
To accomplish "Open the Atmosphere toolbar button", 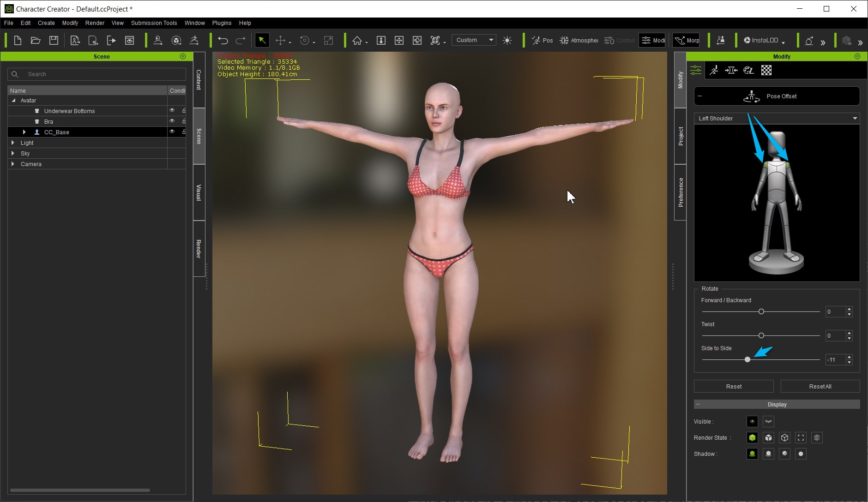I will coord(579,41).
